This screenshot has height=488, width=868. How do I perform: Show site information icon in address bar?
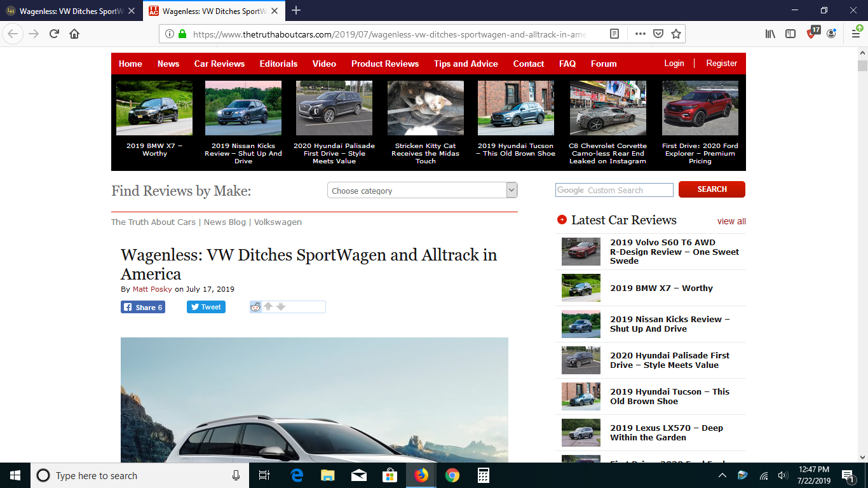pyautogui.click(x=170, y=34)
